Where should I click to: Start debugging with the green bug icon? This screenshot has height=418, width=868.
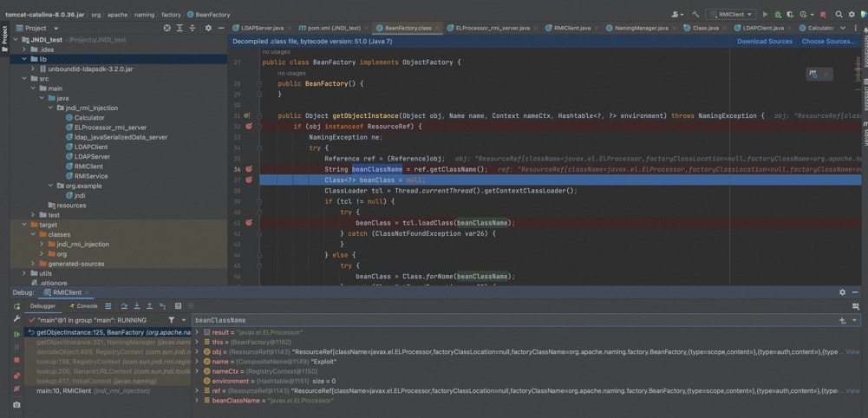click(x=778, y=15)
